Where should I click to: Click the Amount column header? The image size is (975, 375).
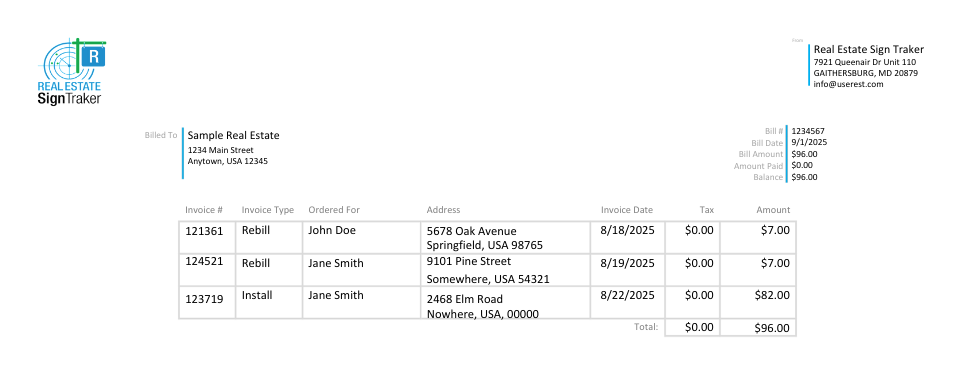[x=773, y=210]
